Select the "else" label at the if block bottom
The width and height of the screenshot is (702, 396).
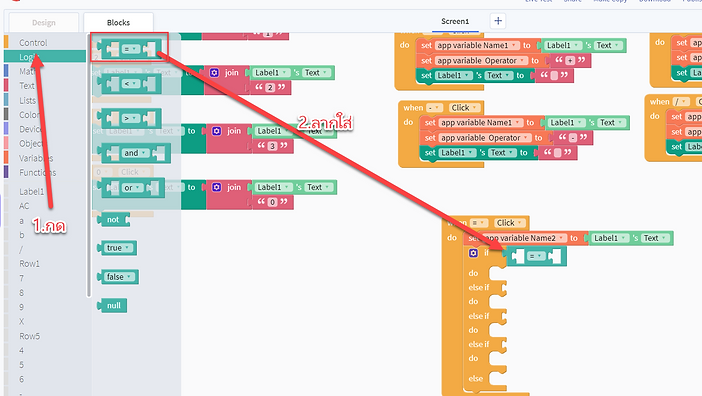[x=475, y=379]
